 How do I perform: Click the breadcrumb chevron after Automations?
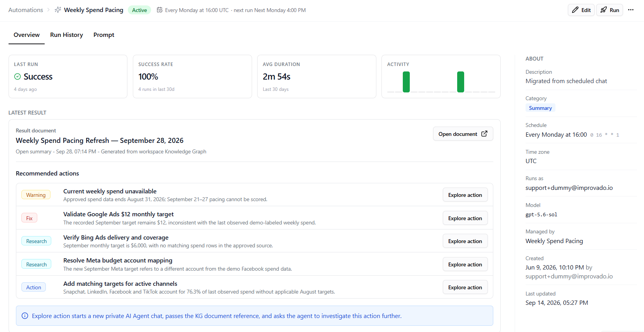(x=49, y=10)
